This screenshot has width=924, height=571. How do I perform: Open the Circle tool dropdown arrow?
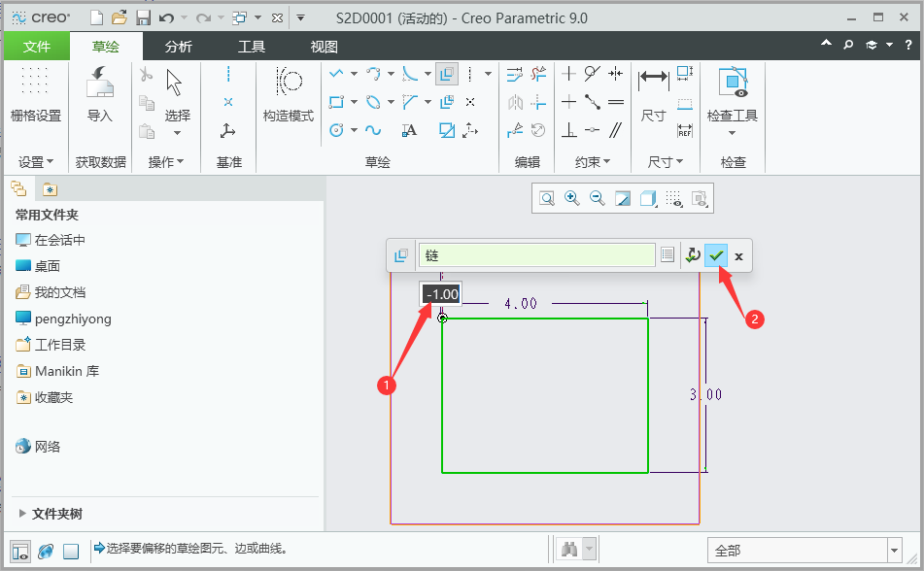tap(354, 130)
